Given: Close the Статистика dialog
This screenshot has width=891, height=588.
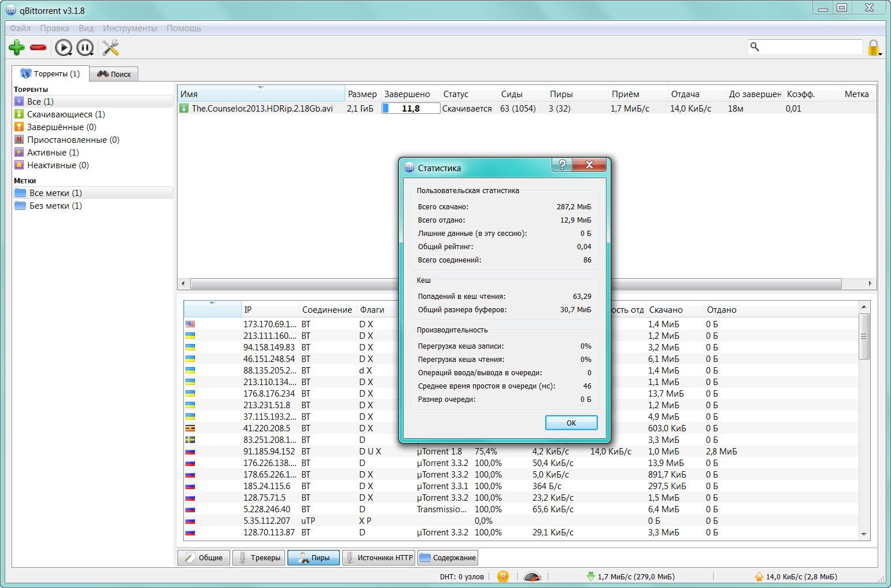Looking at the screenshot, I should click(x=589, y=165).
